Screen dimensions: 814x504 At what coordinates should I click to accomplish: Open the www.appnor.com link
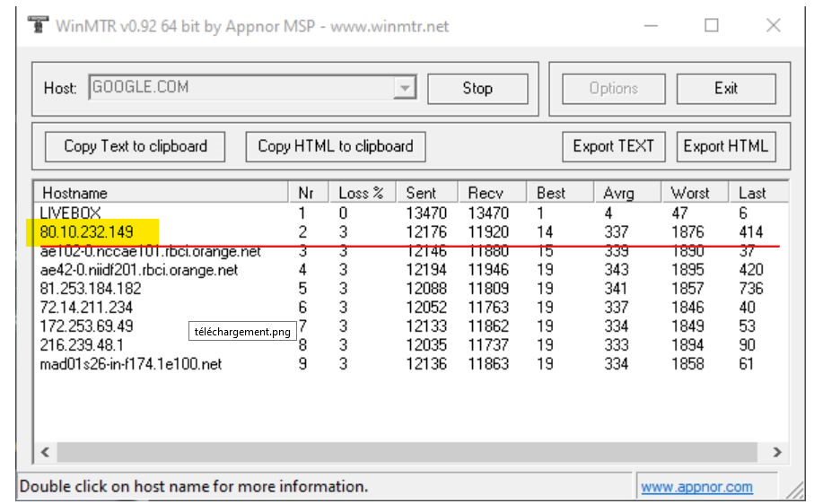[x=696, y=487]
